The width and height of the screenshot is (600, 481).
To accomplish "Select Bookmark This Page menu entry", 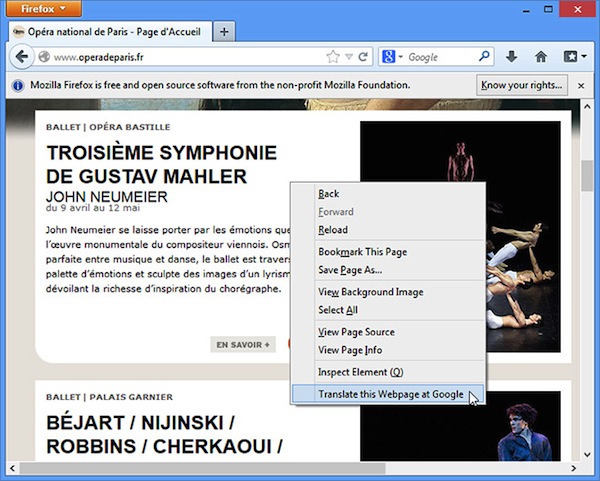I will click(x=389, y=252).
